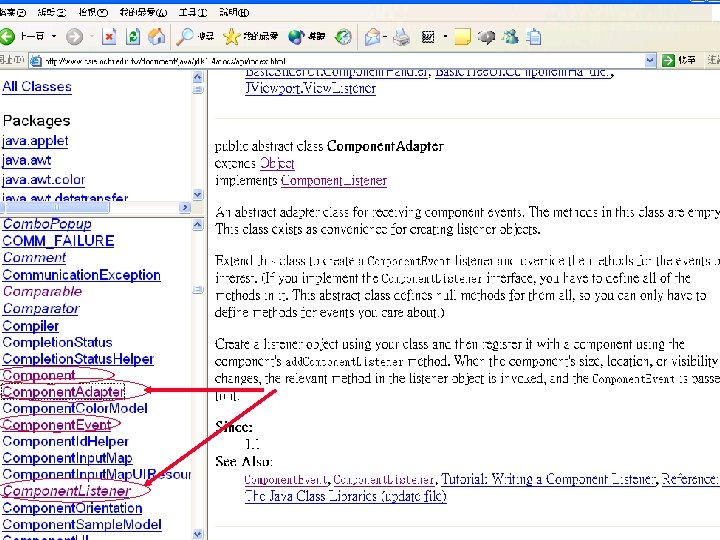Open the Comparable interface link
720x540 pixels.
(x=43, y=292)
